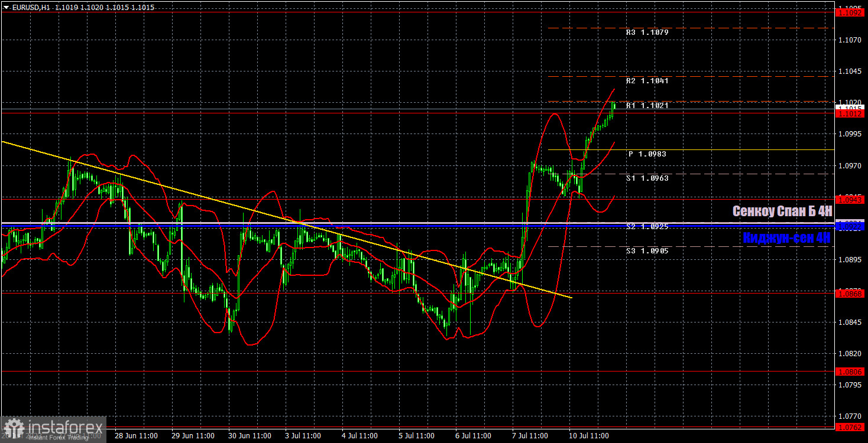
Task: Click the 1.0845 value on price scale
Action: [848, 322]
